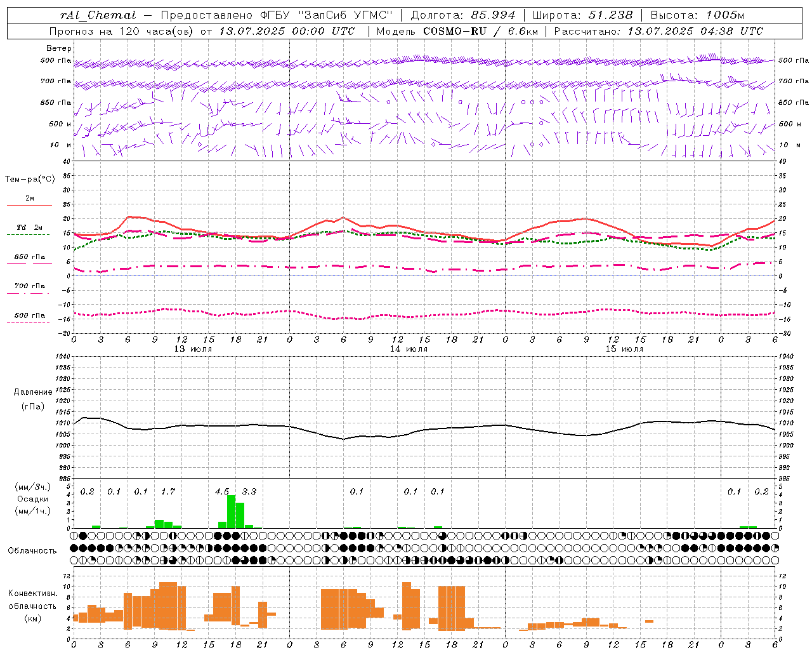Screen dimensions: 812x650
Task: Click the (мм/3ч.) precipitation unit label
Action: point(33,487)
